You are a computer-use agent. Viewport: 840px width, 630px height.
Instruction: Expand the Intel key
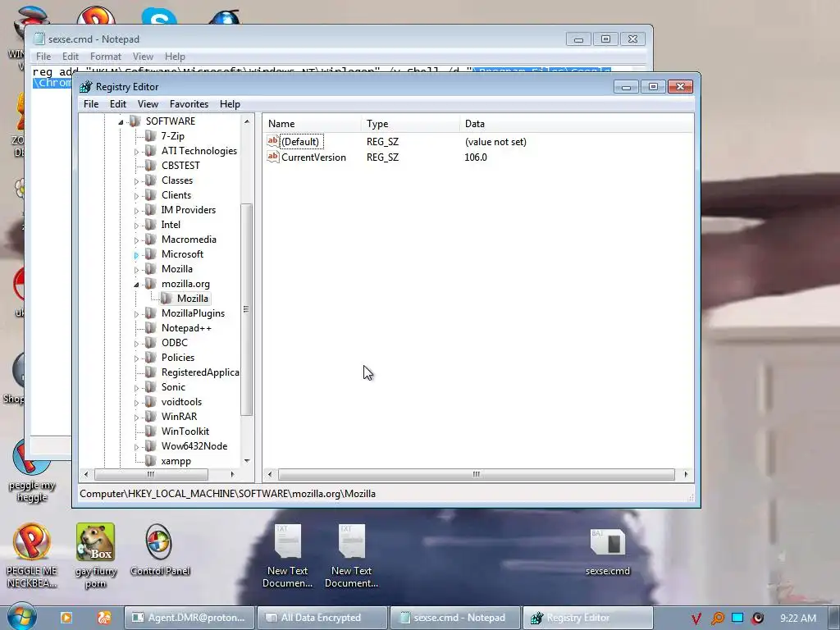(136, 226)
